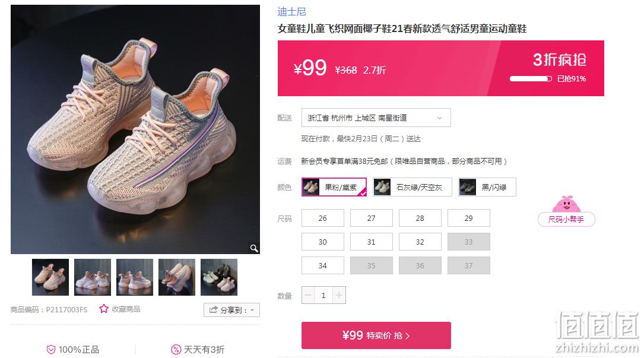This screenshot has height=358, width=644.
Task: View the last thumbnail with multiple shoes
Action: [219, 277]
